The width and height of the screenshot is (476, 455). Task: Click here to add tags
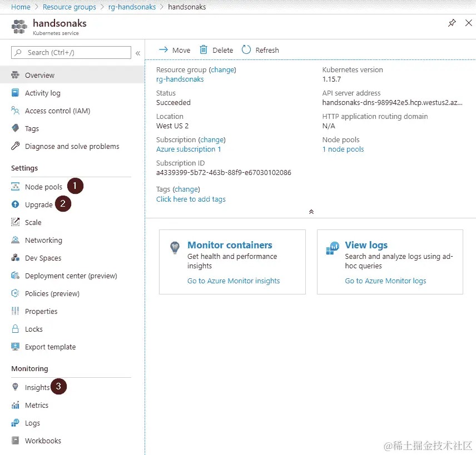[191, 199]
